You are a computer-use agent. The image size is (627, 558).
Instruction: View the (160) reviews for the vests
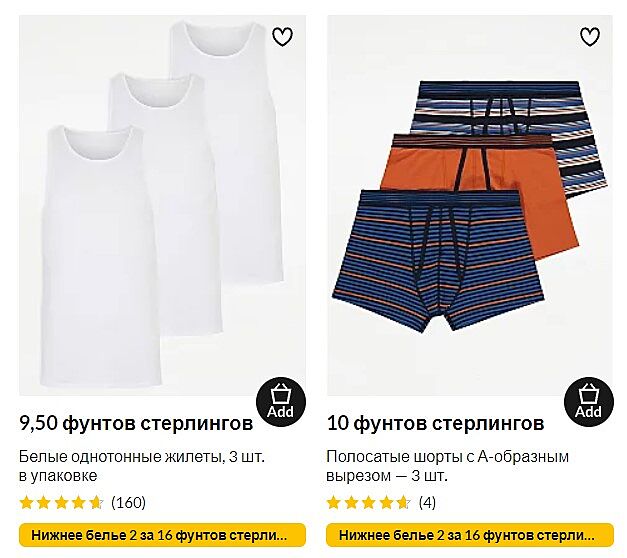pos(128,502)
